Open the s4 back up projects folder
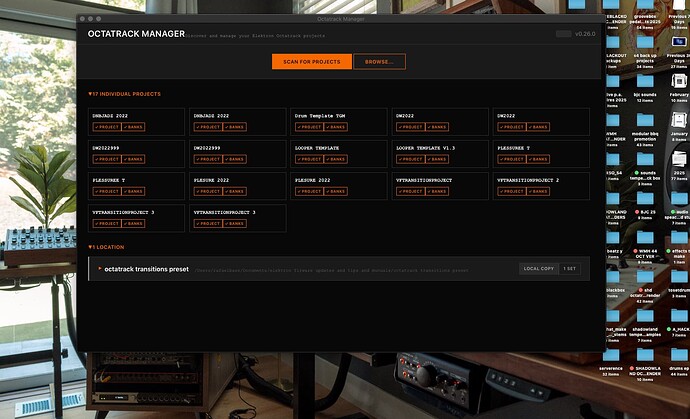Viewport: 690px width, 419px height. (x=645, y=42)
